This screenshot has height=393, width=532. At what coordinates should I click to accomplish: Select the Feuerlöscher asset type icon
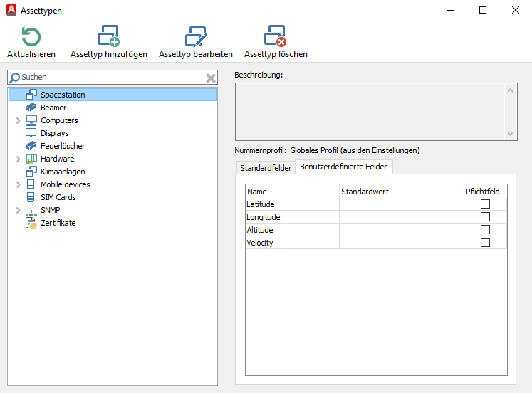[31, 146]
